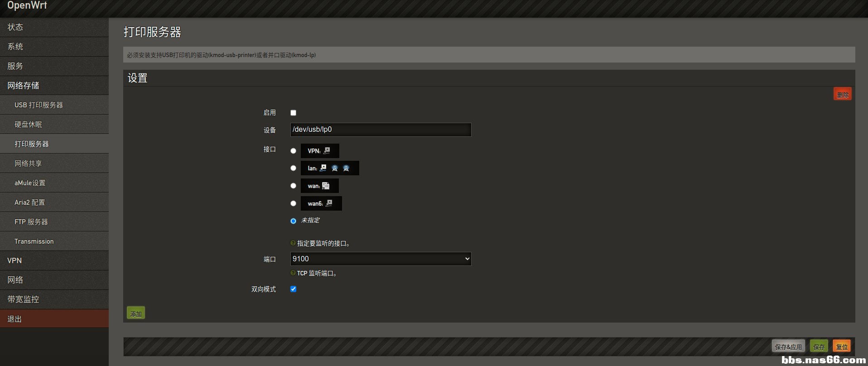Uncheck the 双向模式 checkbox

(293, 289)
